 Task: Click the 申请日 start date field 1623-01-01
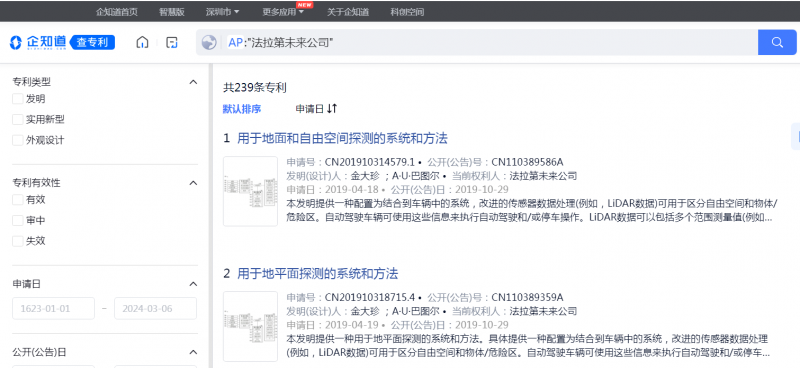54,308
